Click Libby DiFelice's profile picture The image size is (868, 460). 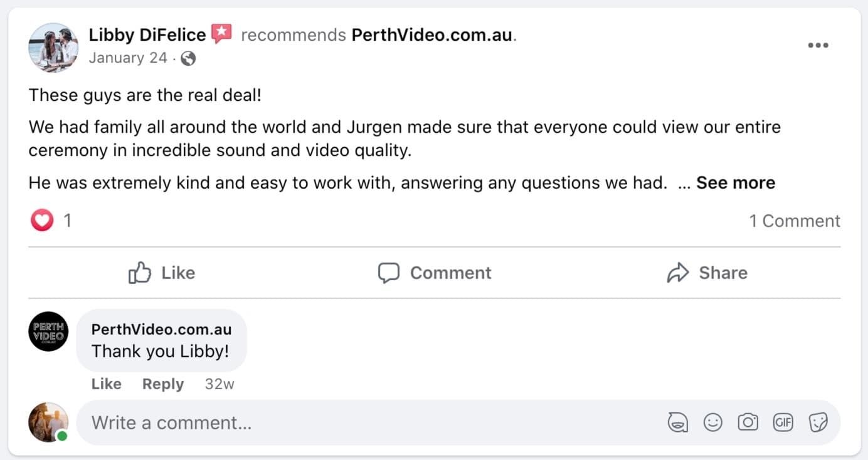click(53, 48)
